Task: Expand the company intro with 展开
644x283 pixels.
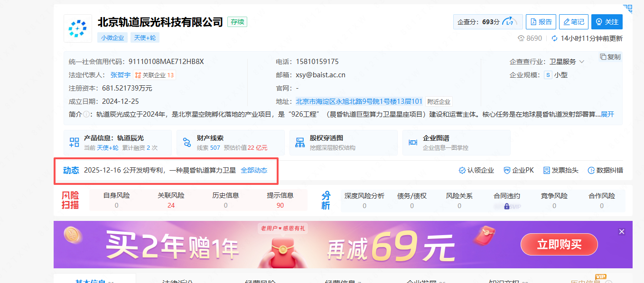Action: [x=607, y=114]
